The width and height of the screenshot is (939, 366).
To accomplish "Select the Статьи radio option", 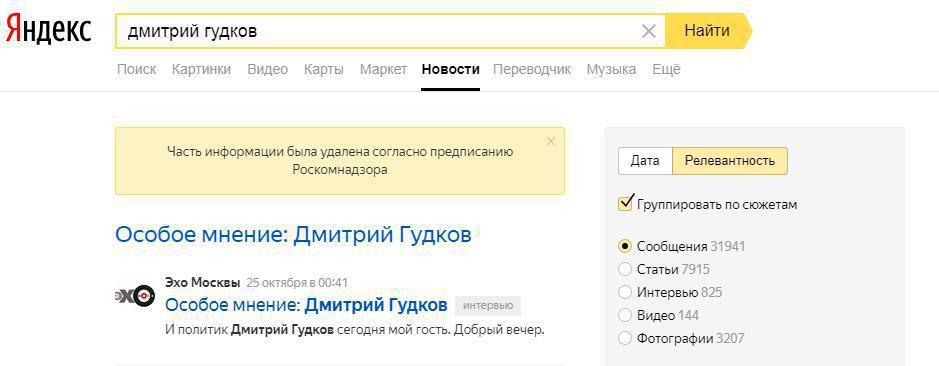I will [625, 270].
